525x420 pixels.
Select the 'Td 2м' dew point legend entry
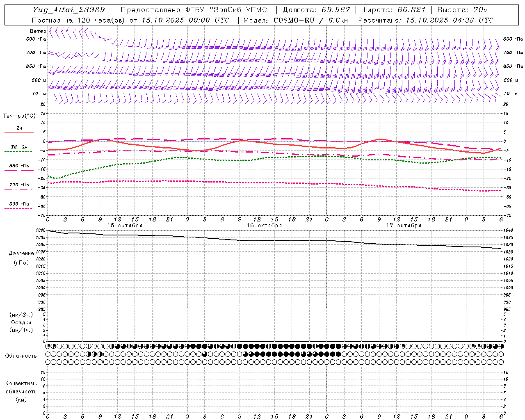tap(19, 147)
